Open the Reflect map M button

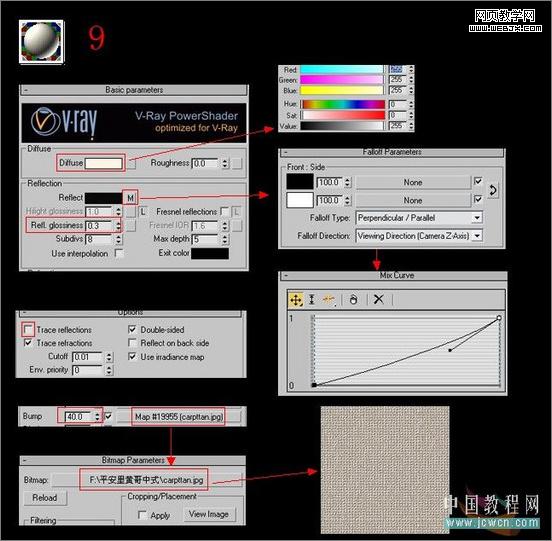(x=130, y=198)
